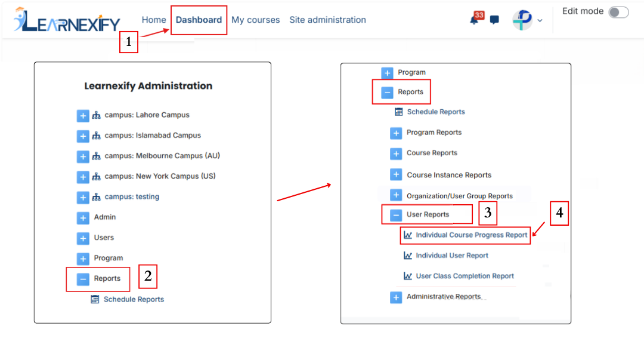Expand campus: New York Campus (US) node
This screenshot has width=644, height=338.
point(83,177)
